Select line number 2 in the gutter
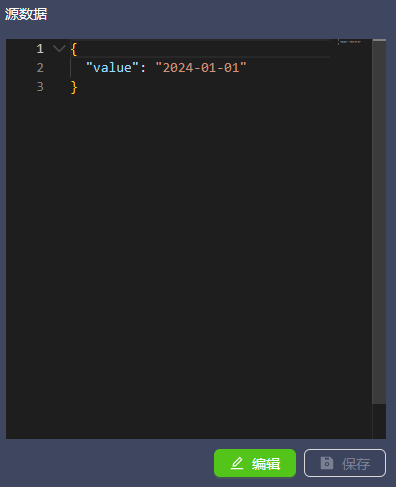The width and height of the screenshot is (396, 487). tap(40, 68)
